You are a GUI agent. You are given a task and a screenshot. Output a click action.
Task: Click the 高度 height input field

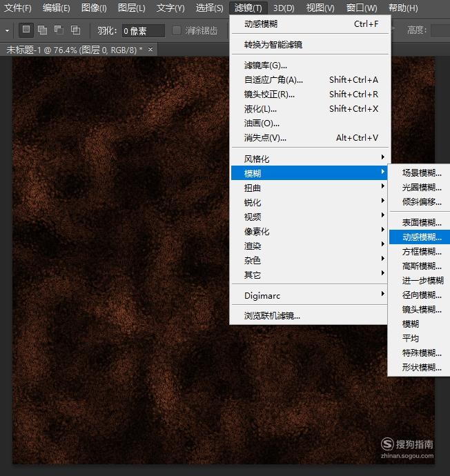(440, 30)
